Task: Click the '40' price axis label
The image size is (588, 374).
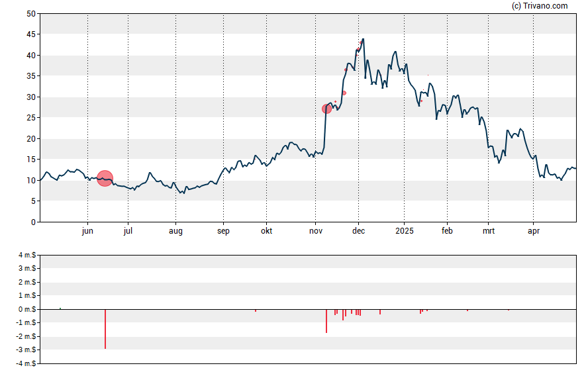Action: [x=31, y=56]
